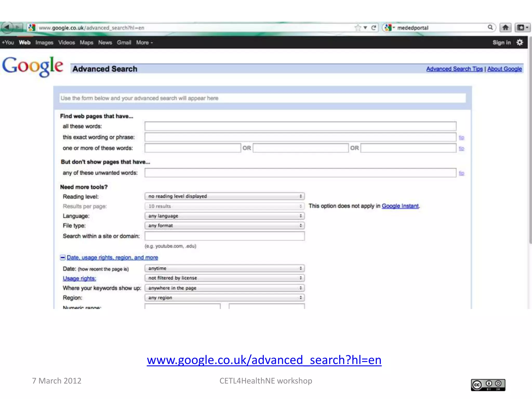The image size is (532, 399).
Task: Open the slide's google.co.uk advanced search hyperlink
Action: 264,360
